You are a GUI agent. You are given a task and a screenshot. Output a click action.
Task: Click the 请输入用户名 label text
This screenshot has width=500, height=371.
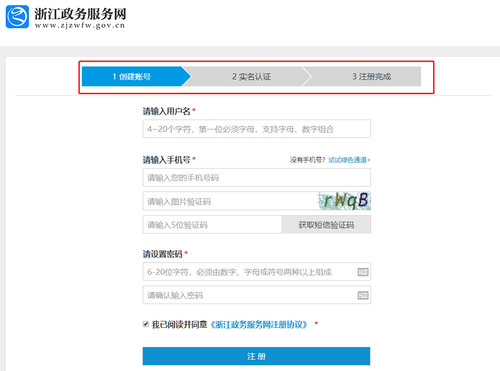pyautogui.click(x=166, y=111)
